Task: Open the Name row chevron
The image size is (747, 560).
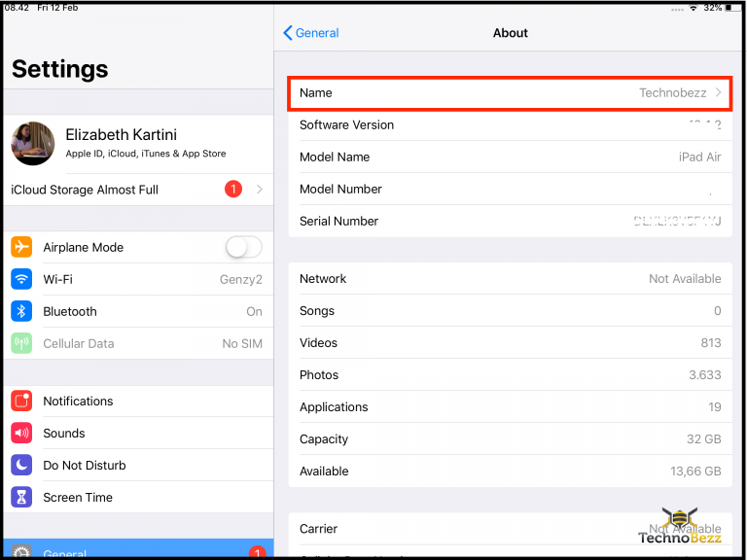Action: click(x=719, y=93)
